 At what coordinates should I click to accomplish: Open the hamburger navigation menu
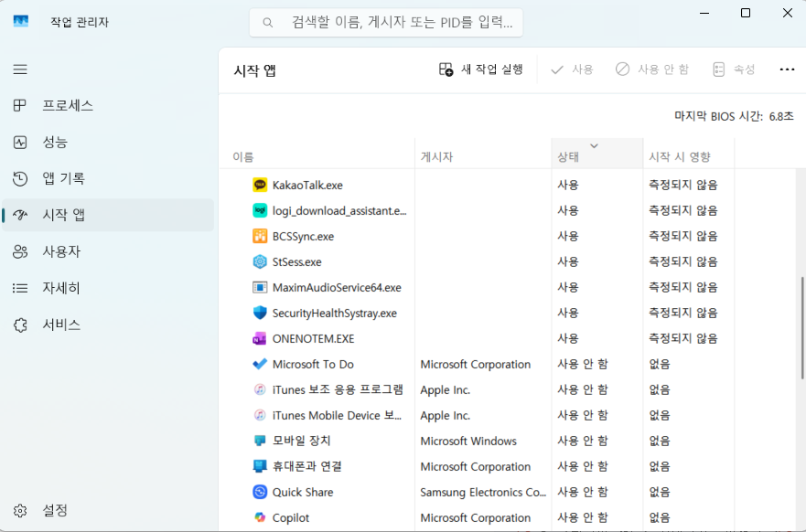20,69
